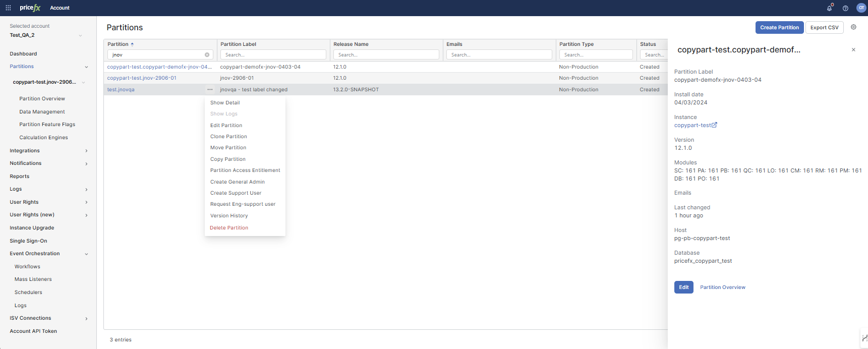Focus the Partition Label search field
Image resolution: width=868 pixels, height=349 pixels.
[273, 54]
